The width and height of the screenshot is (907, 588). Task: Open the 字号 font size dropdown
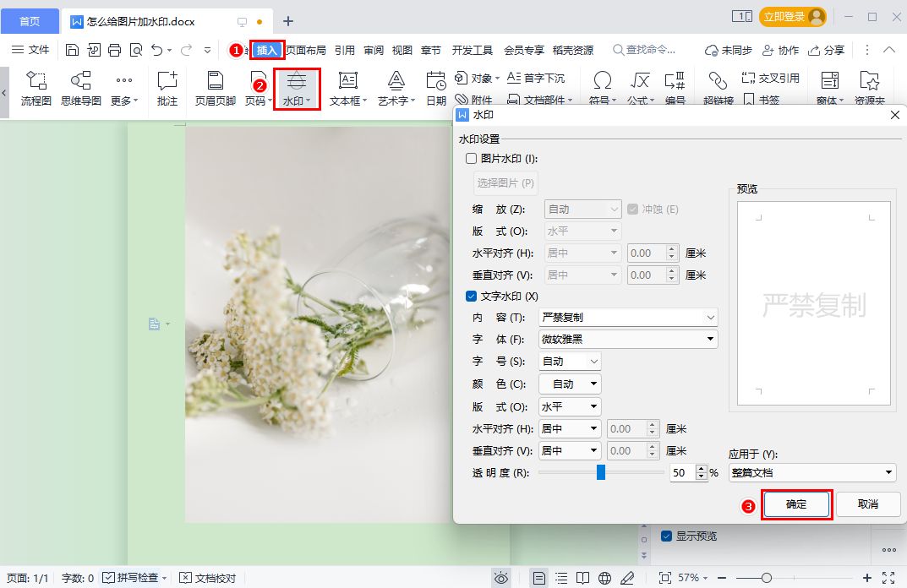coord(570,362)
